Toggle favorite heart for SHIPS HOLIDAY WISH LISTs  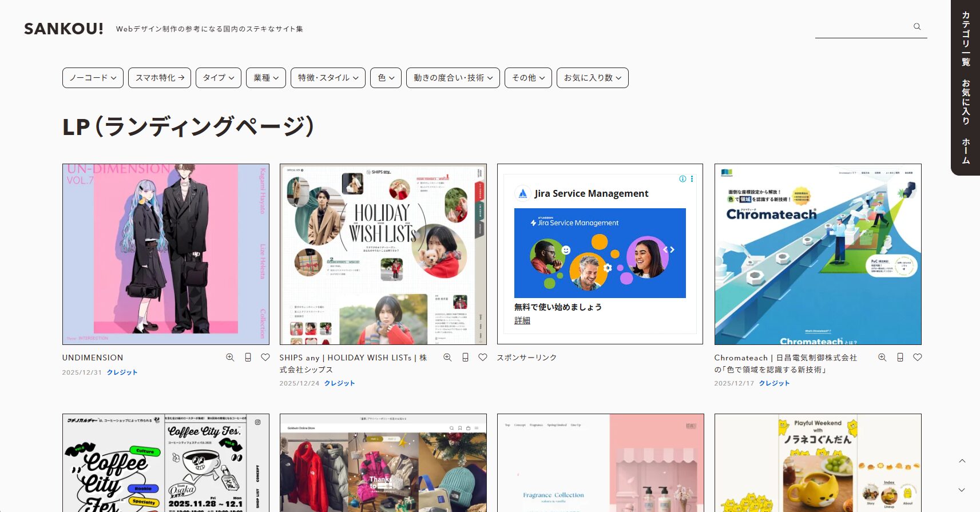[x=483, y=358]
